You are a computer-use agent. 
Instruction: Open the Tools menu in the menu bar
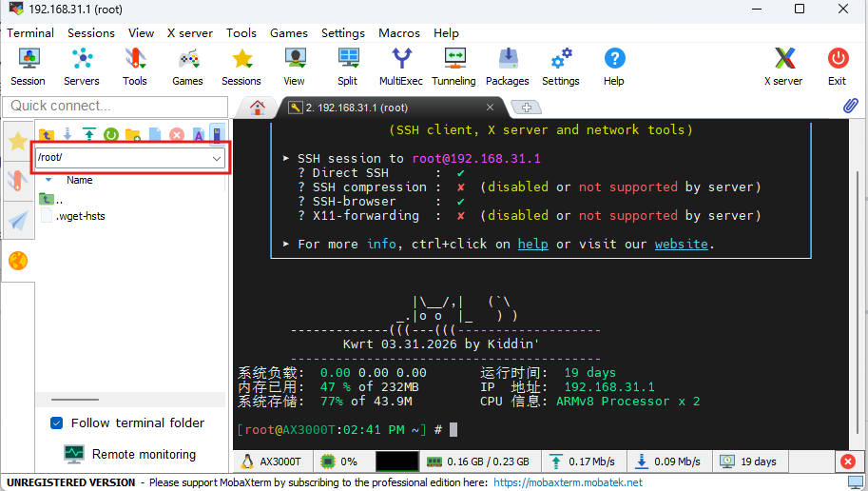241,32
